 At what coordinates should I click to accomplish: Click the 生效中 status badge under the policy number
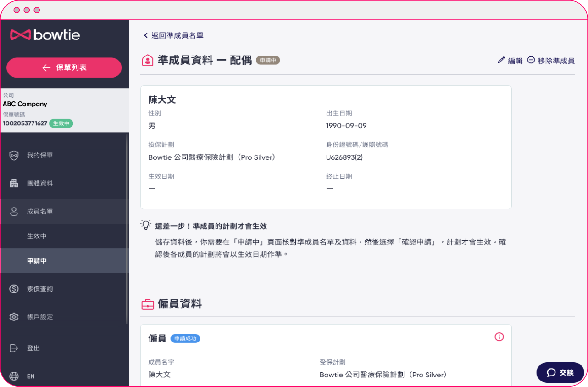pyautogui.click(x=61, y=123)
